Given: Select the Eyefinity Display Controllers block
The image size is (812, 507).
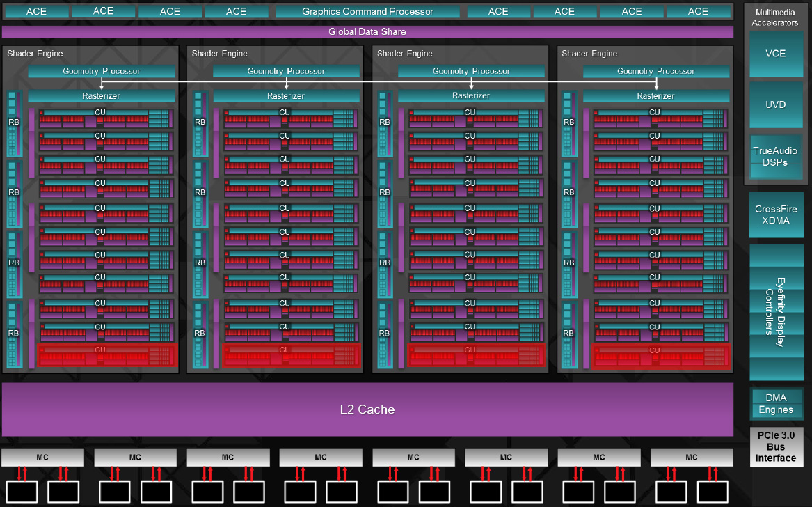Looking at the screenshot, I should [x=776, y=312].
